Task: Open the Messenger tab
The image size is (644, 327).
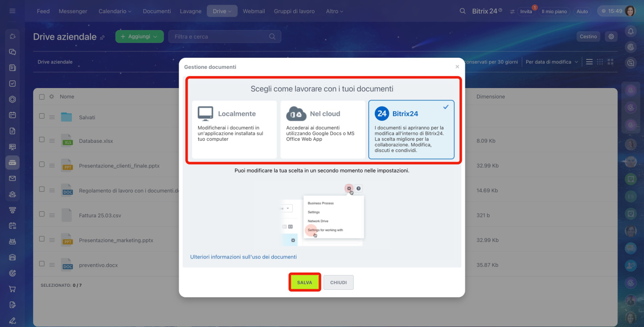Action: (x=73, y=11)
